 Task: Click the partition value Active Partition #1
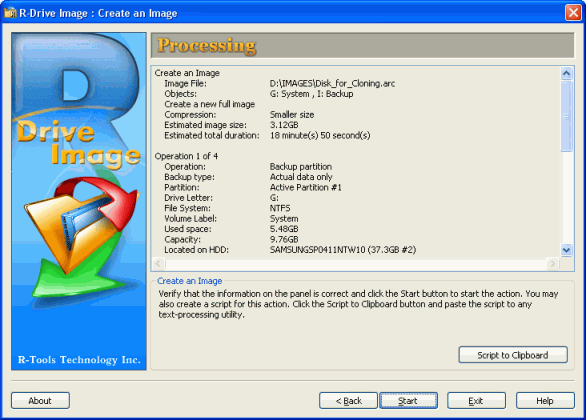(x=306, y=187)
